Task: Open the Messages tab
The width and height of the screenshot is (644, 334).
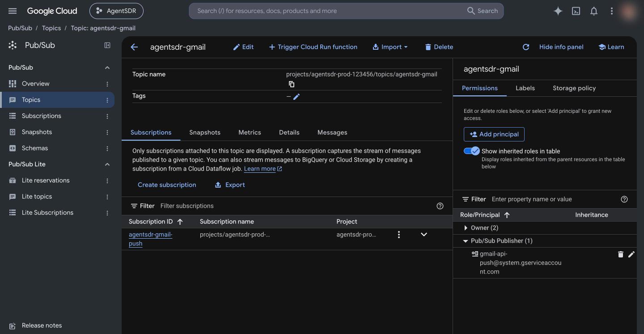Action: (332, 133)
